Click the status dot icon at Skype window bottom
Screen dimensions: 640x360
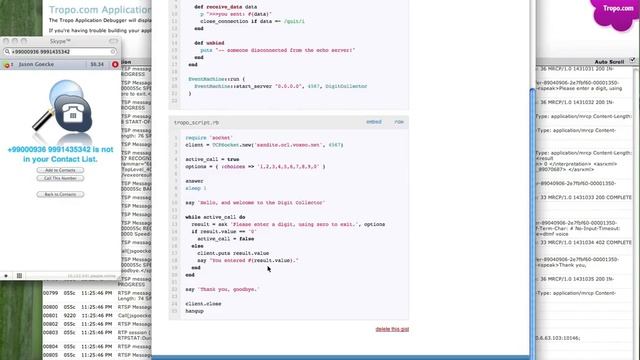coord(6,276)
